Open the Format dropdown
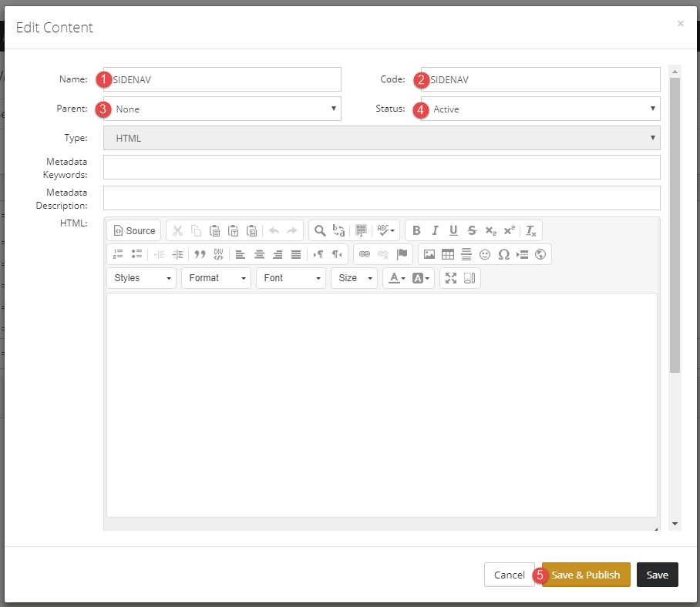 click(216, 278)
